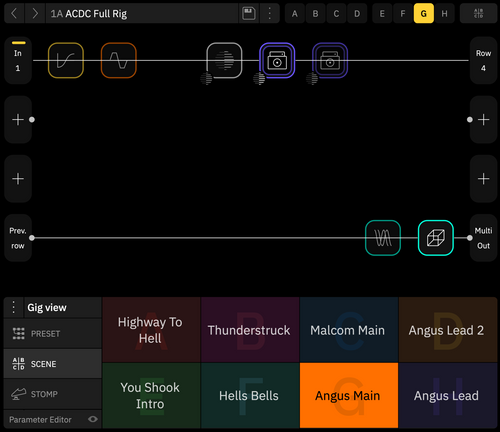Switch Gig view to SCENE mode
The height and width of the screenshot is (432, 500).
[x=53, y=364]
